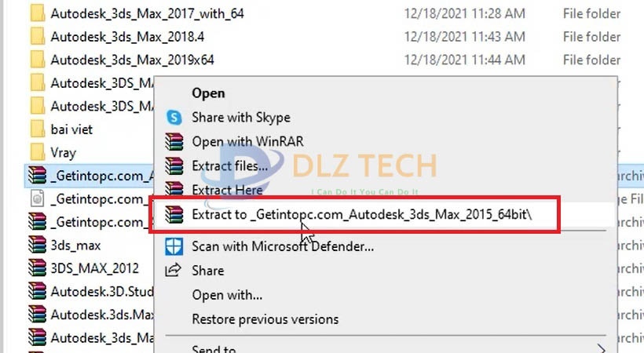Click the bai viet folder icon

coord(38,129)
